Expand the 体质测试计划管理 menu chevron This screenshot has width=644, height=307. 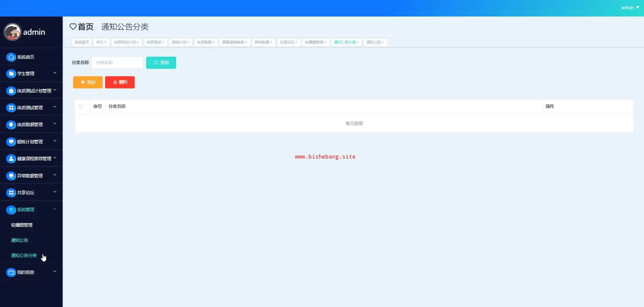(55, 90)
